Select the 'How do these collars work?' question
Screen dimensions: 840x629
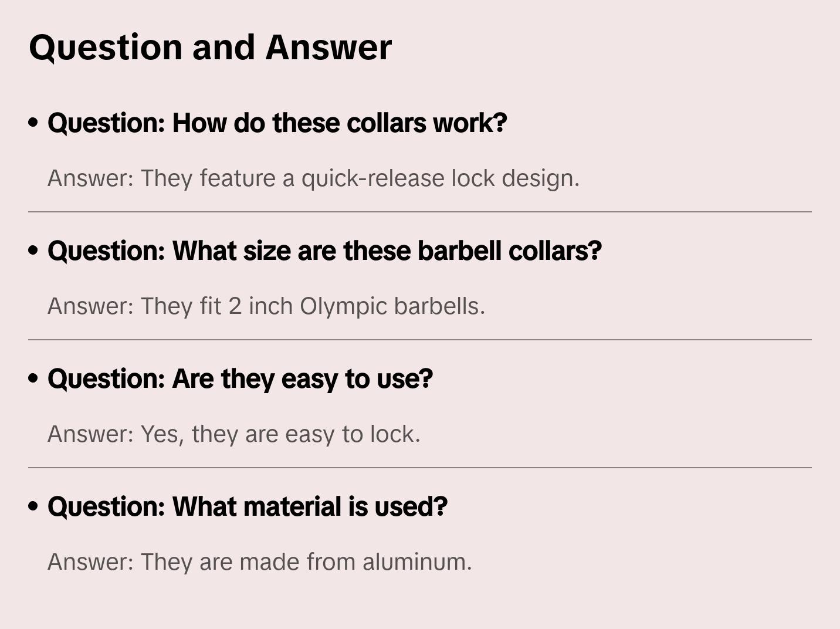click(x=277, y=123)
